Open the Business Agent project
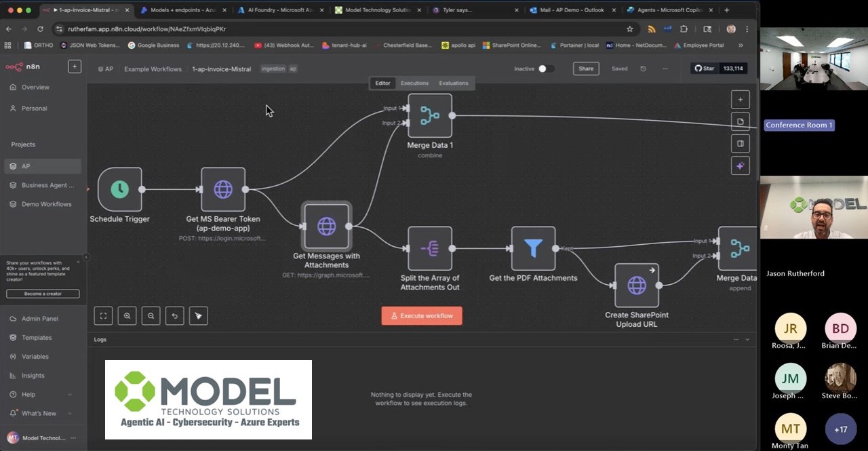 (x=43, y=185)
